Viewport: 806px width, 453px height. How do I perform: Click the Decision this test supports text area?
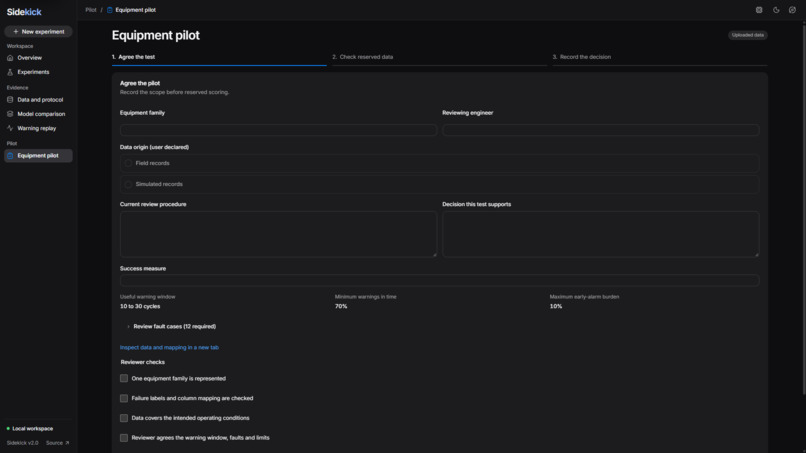(x=601, y=234)
